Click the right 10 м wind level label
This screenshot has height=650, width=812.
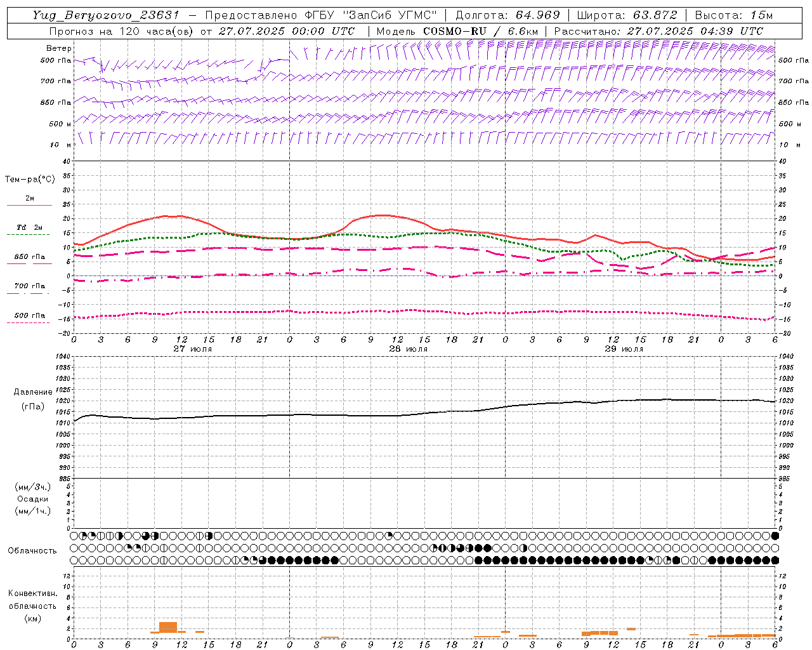(x=789, y=145)
